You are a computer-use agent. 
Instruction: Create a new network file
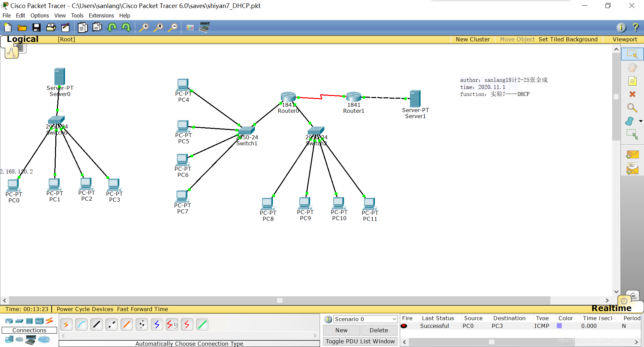[7, 28]
